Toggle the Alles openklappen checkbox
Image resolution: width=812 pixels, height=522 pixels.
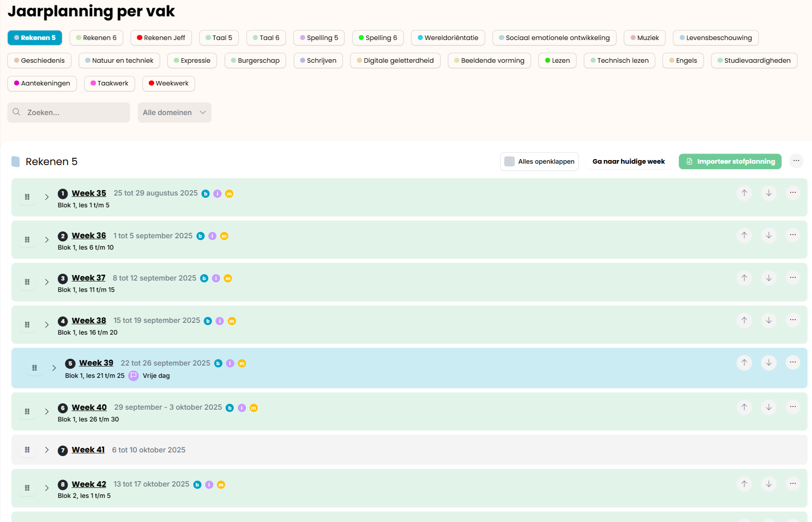(510, 161)
